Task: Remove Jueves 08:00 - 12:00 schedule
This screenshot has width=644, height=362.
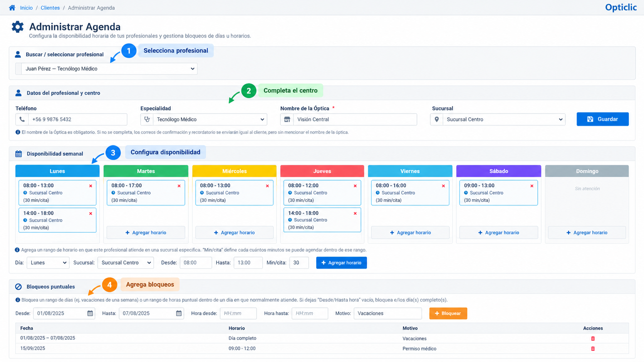Action: 355,186
